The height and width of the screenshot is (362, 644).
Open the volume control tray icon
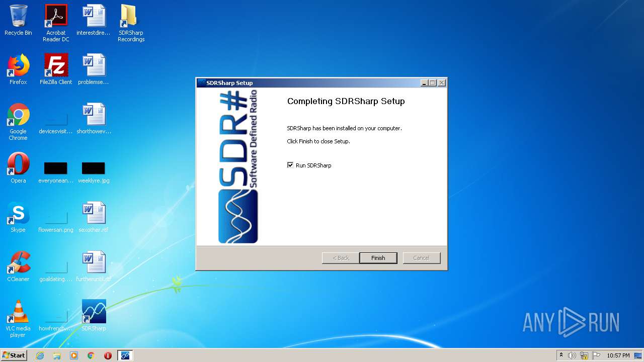[x=572, y=355]
